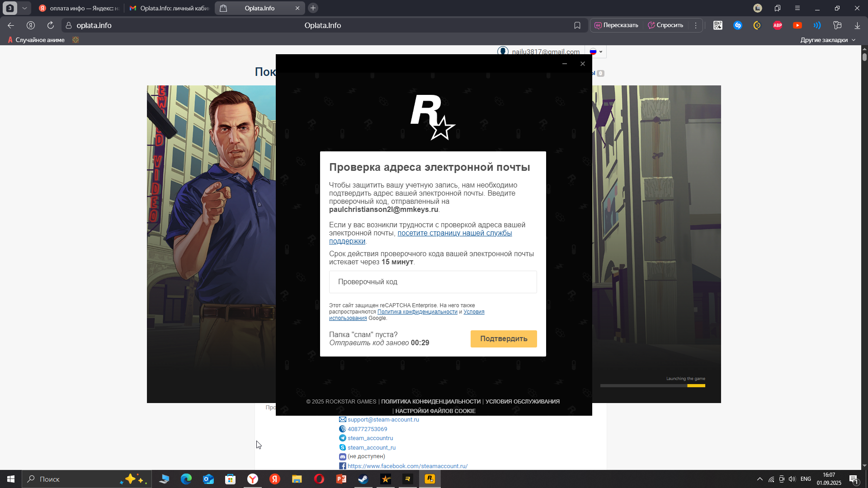Open Opera browser from taskbar
Screen dimensions: 868x488
click(x=319, y=479)
